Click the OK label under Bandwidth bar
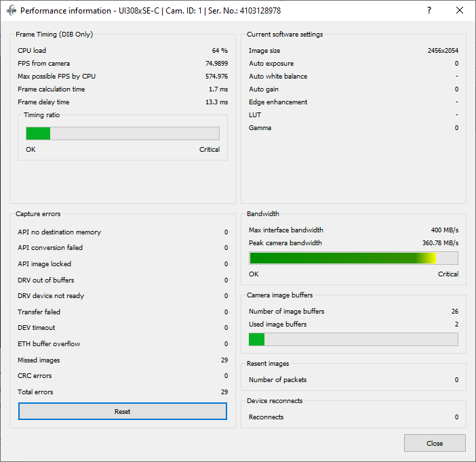The width and height of the screenshot is (476, 462). tap(254, 274)
